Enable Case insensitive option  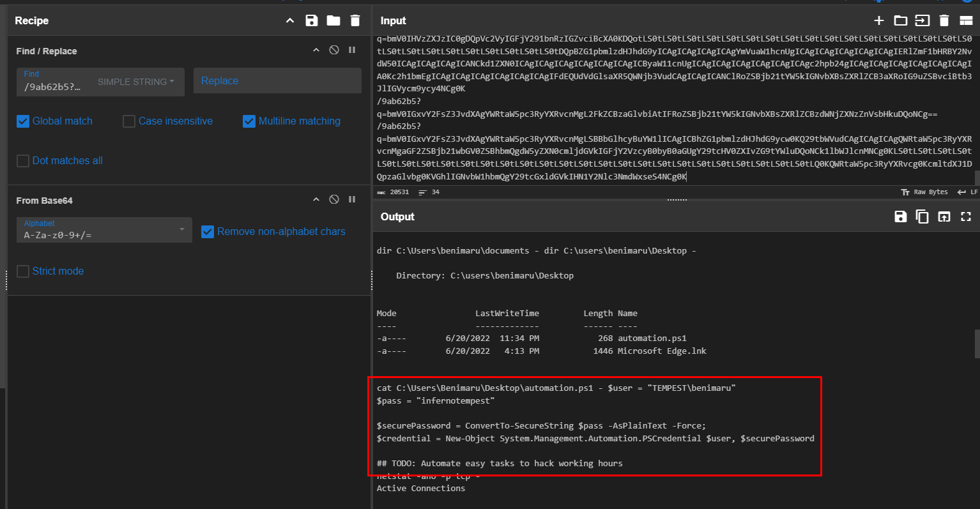click(x=129, y=121)
